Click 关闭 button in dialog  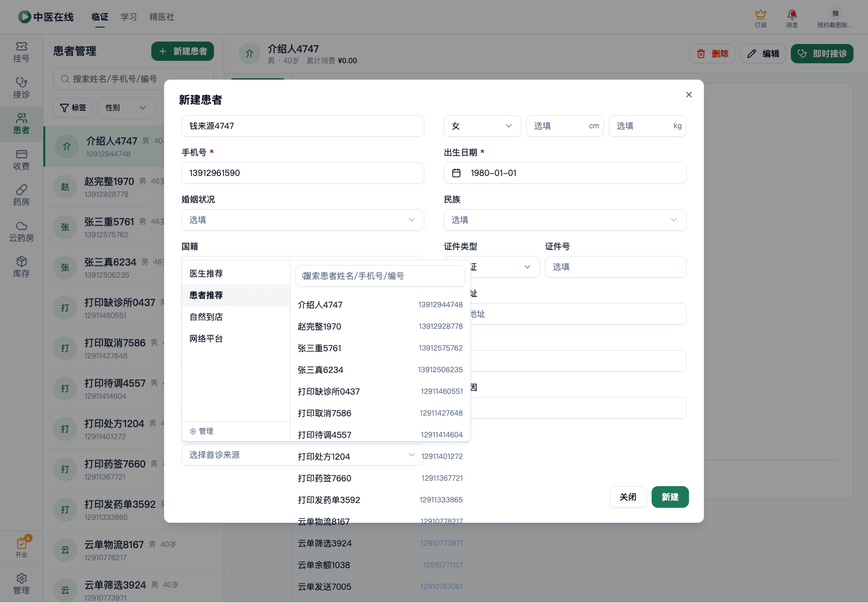(628, 497)
